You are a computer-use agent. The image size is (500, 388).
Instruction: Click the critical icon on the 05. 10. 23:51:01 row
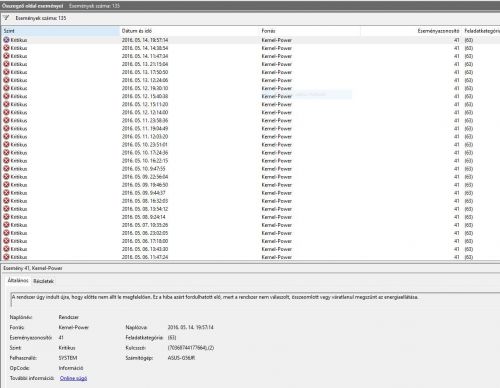[x=6, y=144]
